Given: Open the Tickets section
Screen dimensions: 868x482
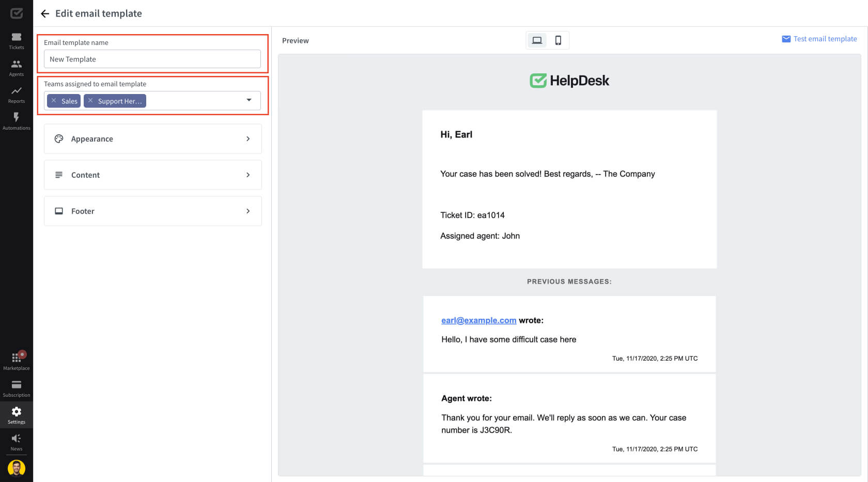Looking at the screenshot, I should 17,41.
